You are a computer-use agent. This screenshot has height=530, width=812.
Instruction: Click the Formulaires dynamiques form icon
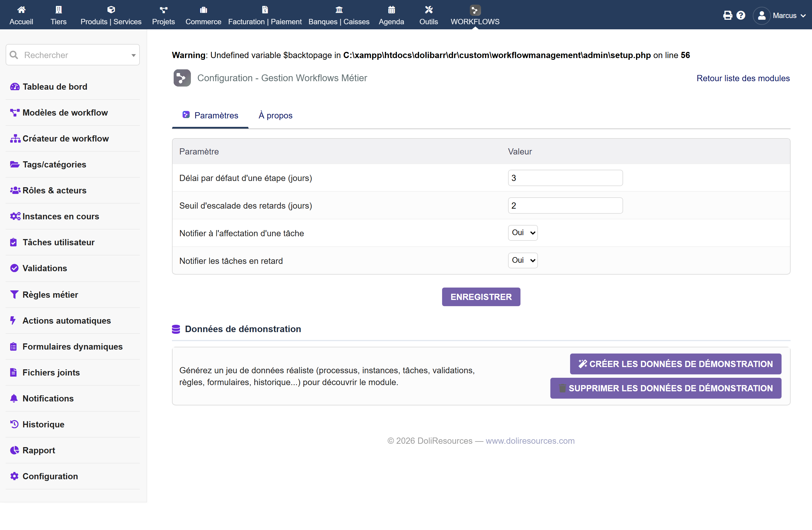point(13,346)
